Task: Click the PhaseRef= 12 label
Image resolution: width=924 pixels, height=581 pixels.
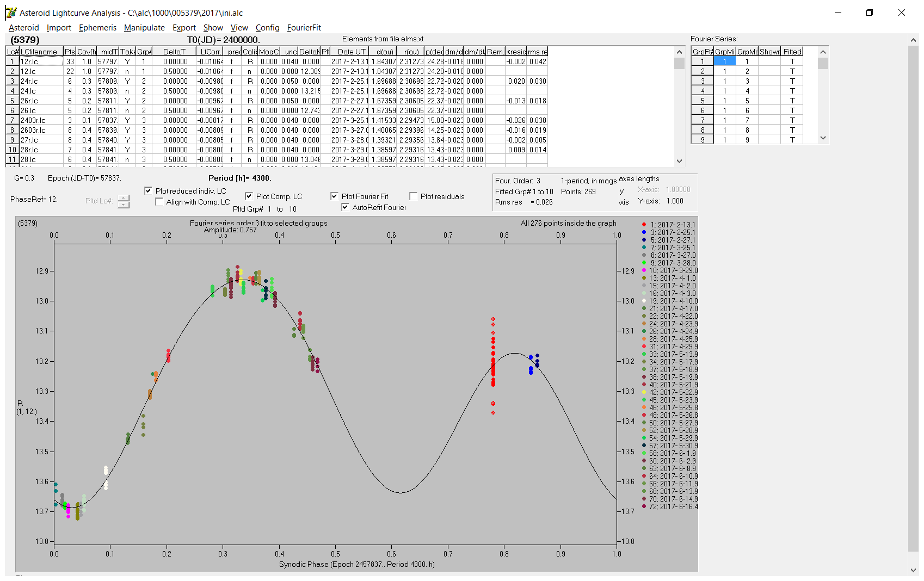Action: (34, 200)
